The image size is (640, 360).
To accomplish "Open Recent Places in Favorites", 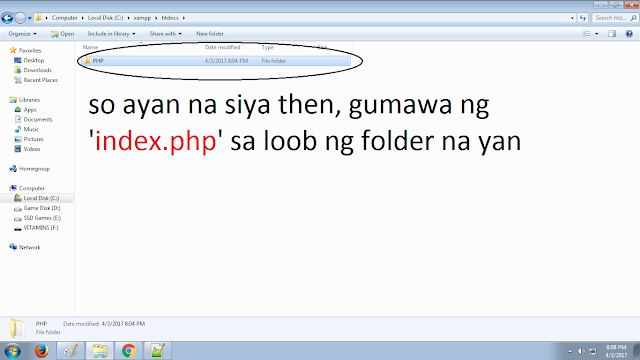I will tap(40, 80).
